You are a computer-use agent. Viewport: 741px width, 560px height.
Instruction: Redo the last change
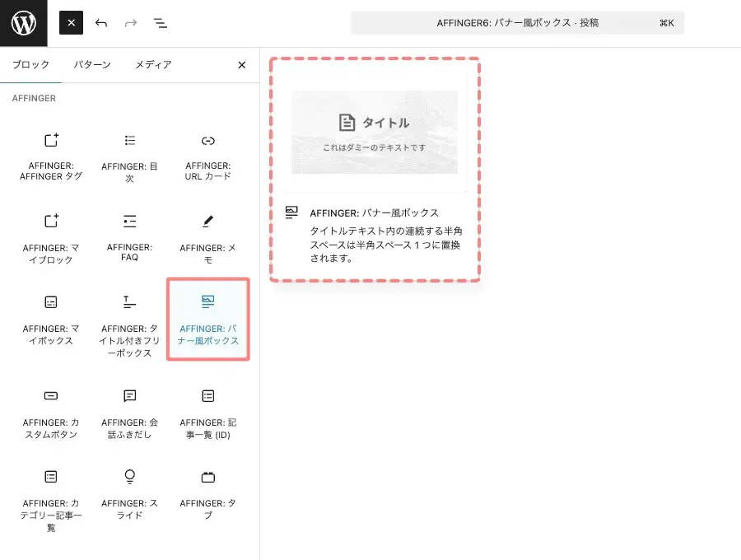coord(131,23)
